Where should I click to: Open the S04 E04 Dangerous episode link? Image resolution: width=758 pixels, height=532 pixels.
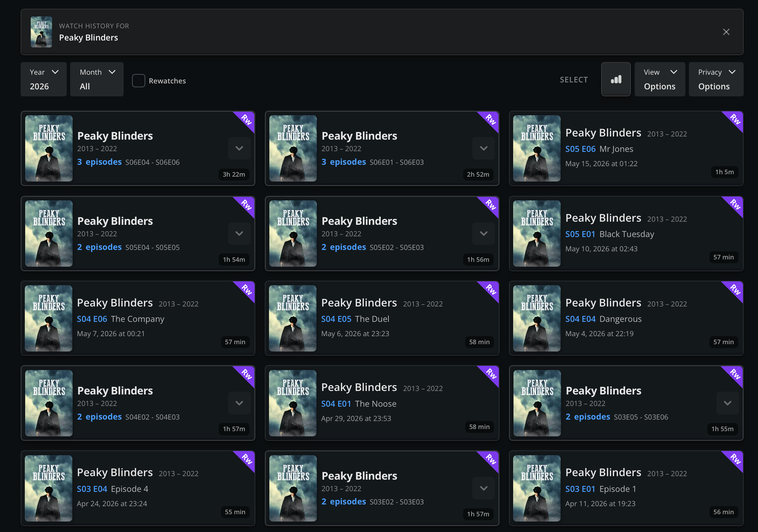click(x=603, y=319)
